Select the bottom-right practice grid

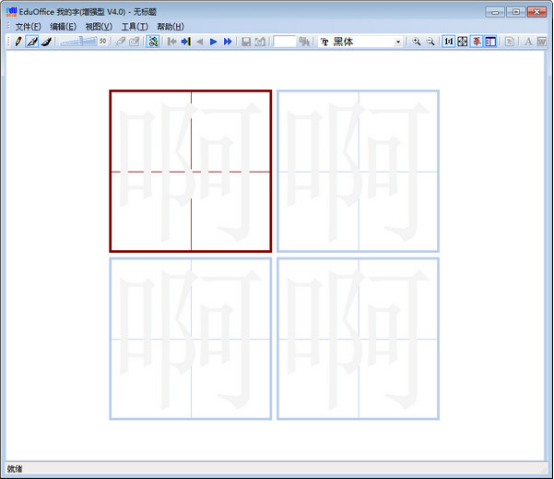coord(358,339)
